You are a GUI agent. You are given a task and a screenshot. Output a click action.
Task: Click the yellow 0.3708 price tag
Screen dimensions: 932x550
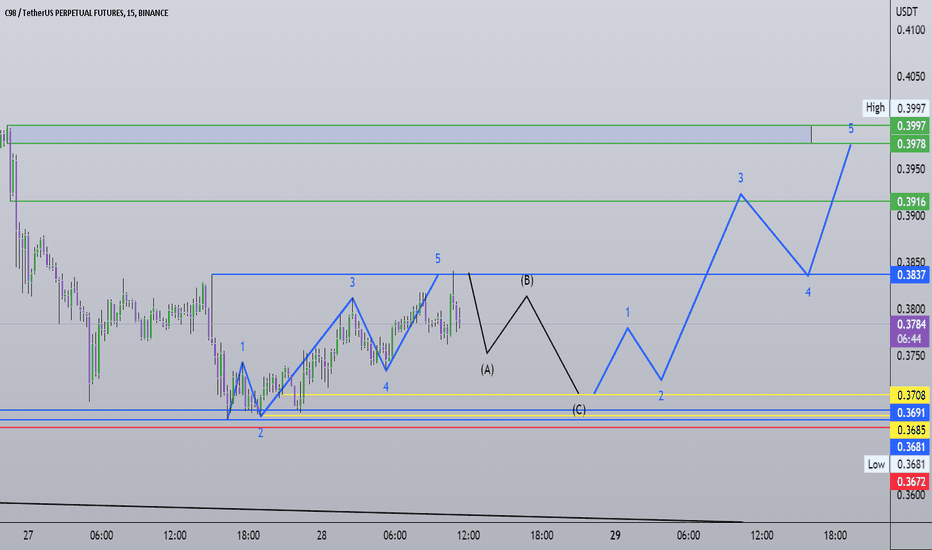(x=910, y=395)
